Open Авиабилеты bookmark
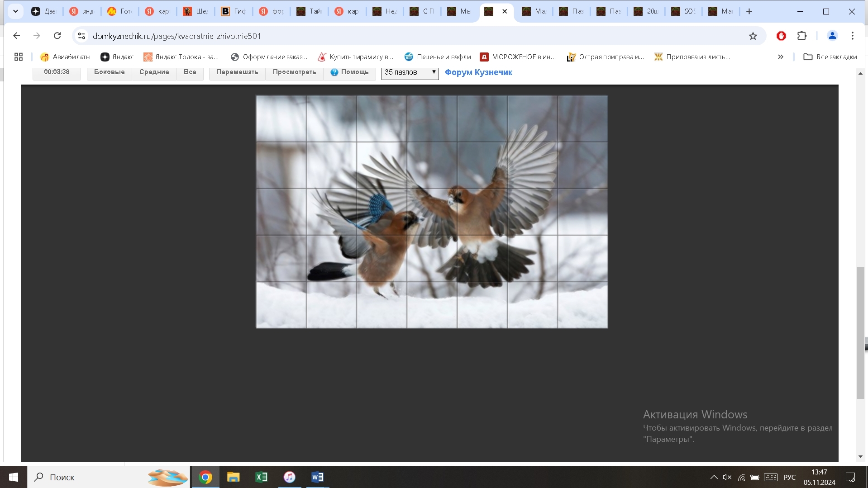 tap(65, 57)
